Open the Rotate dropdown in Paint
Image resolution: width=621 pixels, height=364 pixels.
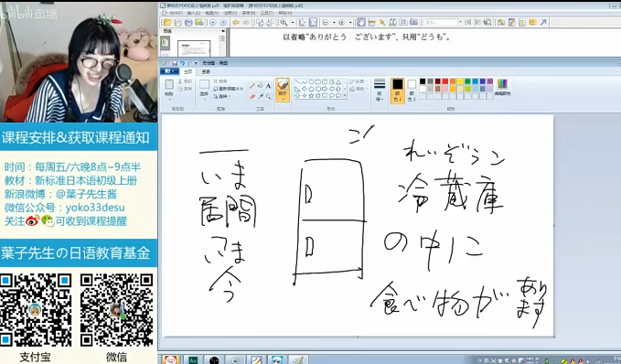(222, 96)
